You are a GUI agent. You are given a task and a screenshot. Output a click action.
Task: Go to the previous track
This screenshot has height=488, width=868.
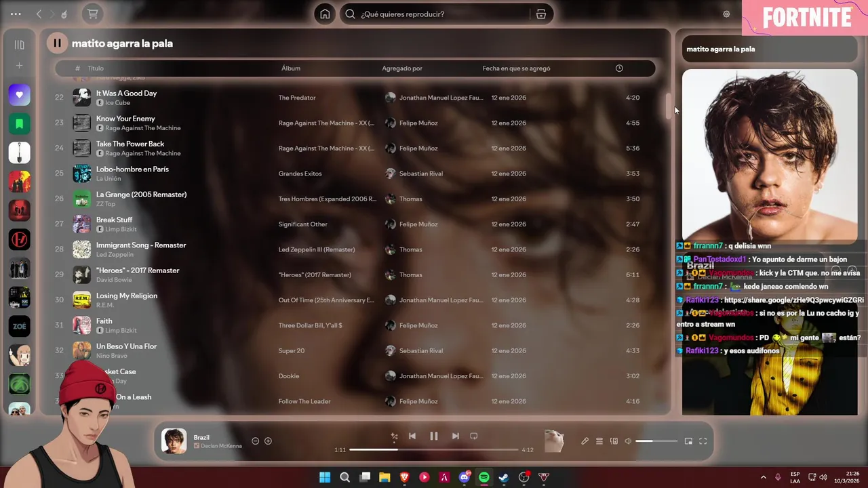click(x=412, y=436)
